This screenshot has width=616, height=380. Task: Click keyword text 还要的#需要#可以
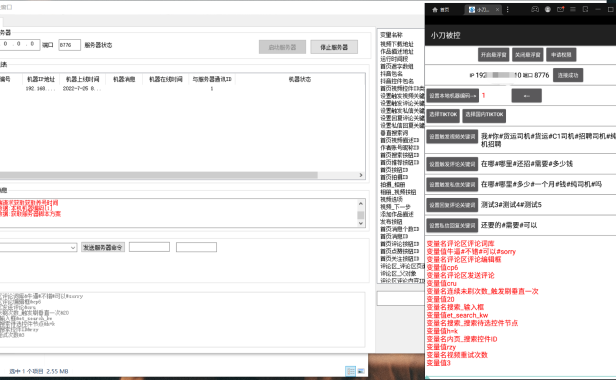[509, 225]
